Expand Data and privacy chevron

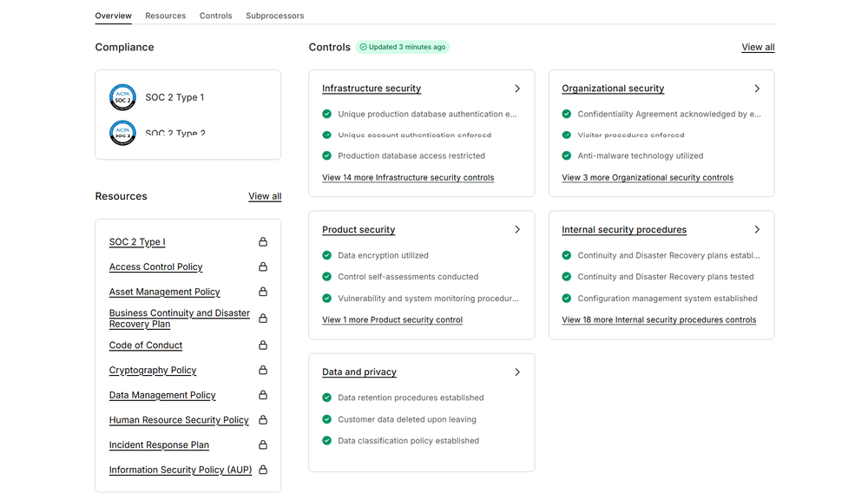pyautogui.click(x=517, y=372)
